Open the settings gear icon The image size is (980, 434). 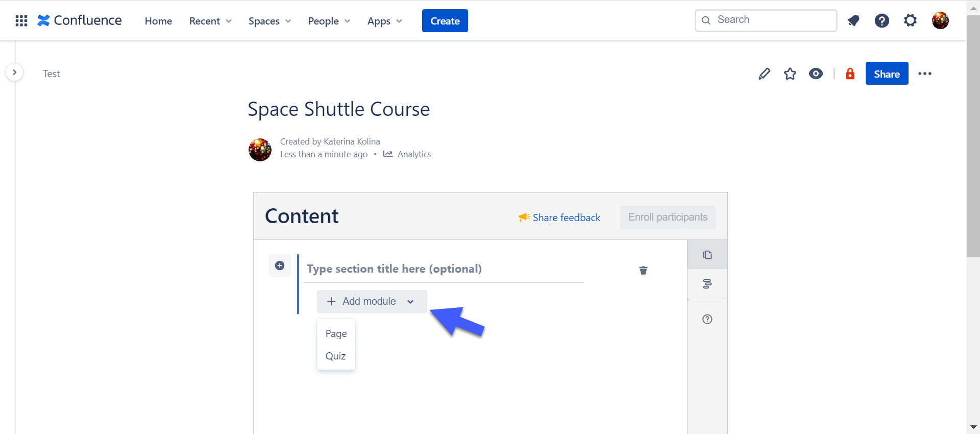(x=910, y=21)
